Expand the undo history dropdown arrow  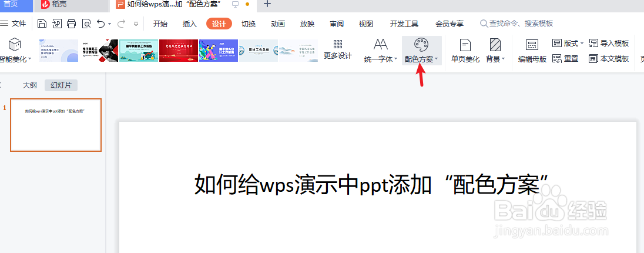tap(110, 24)
